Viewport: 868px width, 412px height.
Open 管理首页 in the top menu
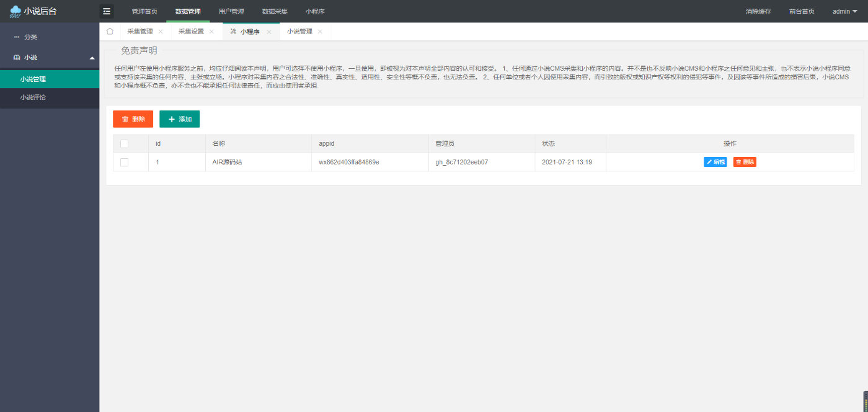point(144,11)
